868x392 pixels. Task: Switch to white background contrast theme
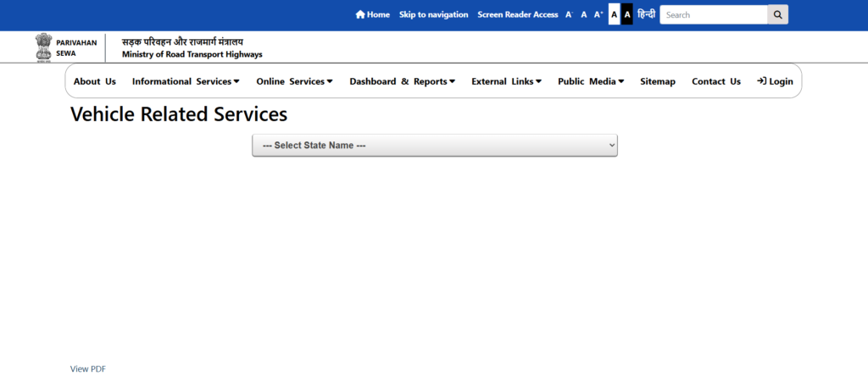point(615,14)
